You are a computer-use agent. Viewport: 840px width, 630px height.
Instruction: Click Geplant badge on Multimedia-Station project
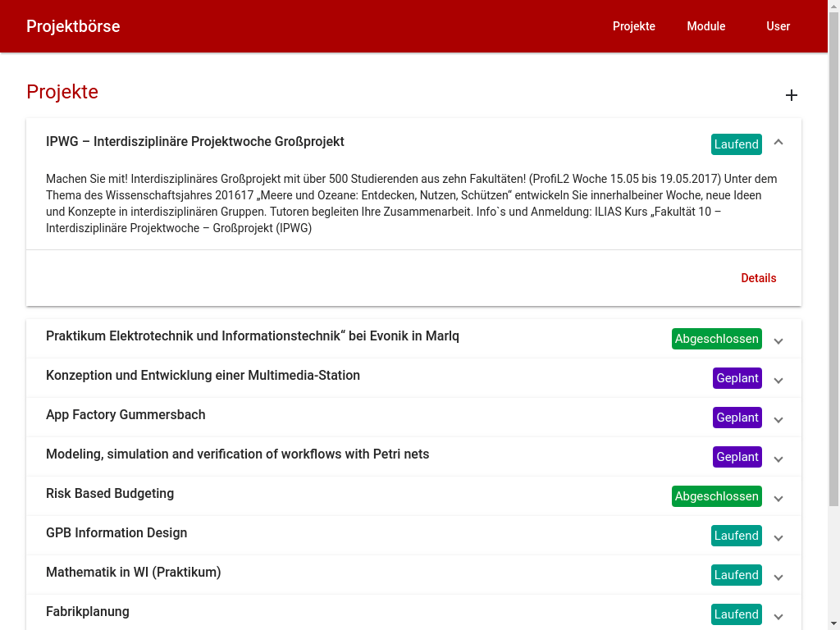(x=737, y=377)
